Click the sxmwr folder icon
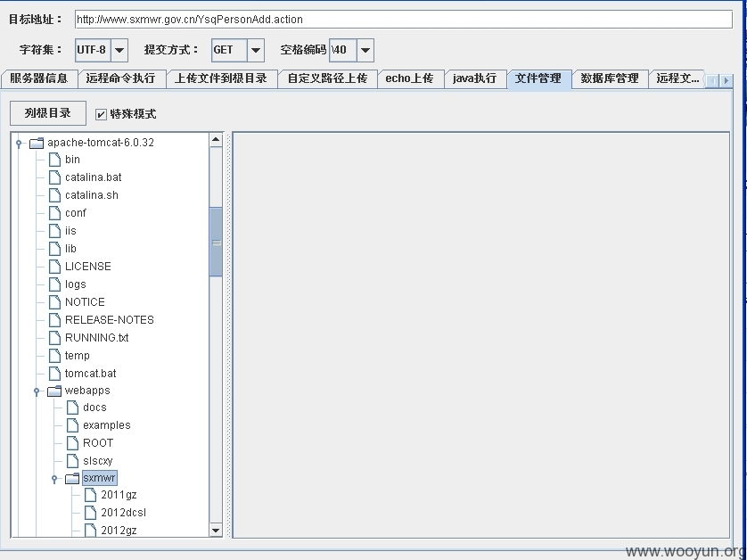 pyautogui.click(x=72, y=478)
